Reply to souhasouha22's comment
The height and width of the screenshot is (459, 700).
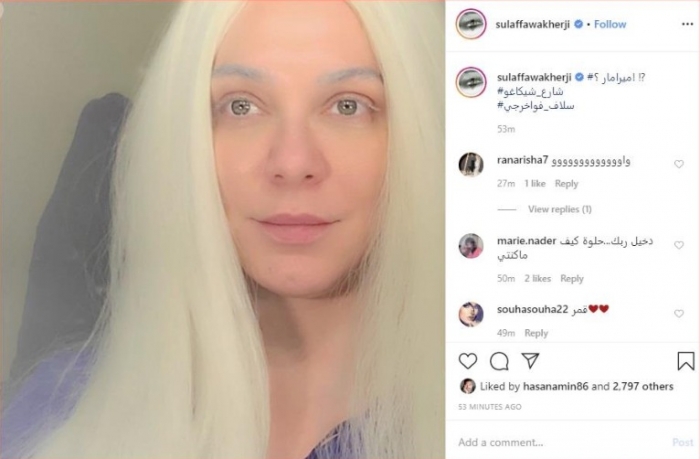coord(536,333)
